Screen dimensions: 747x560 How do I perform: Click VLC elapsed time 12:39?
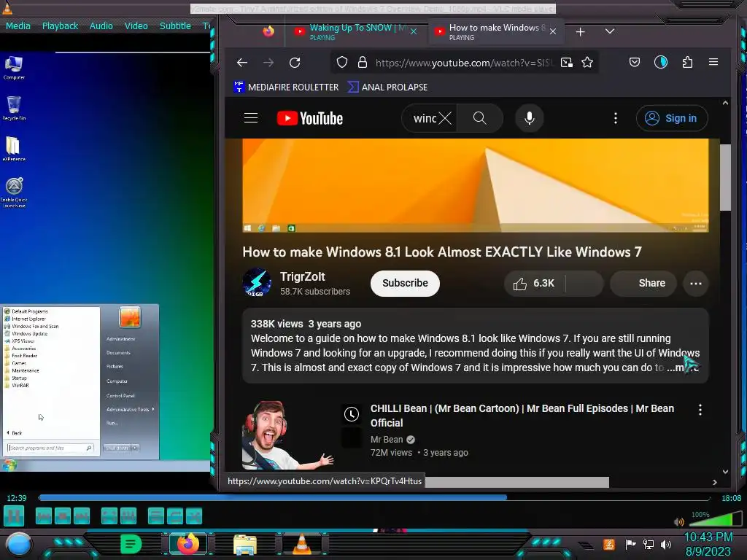tap(17, 498)
